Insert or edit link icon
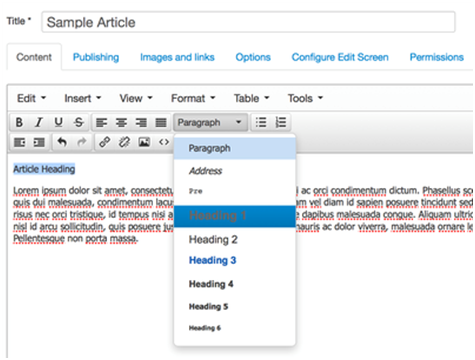Viewport: 475px width, 360px height. [105, 142]
